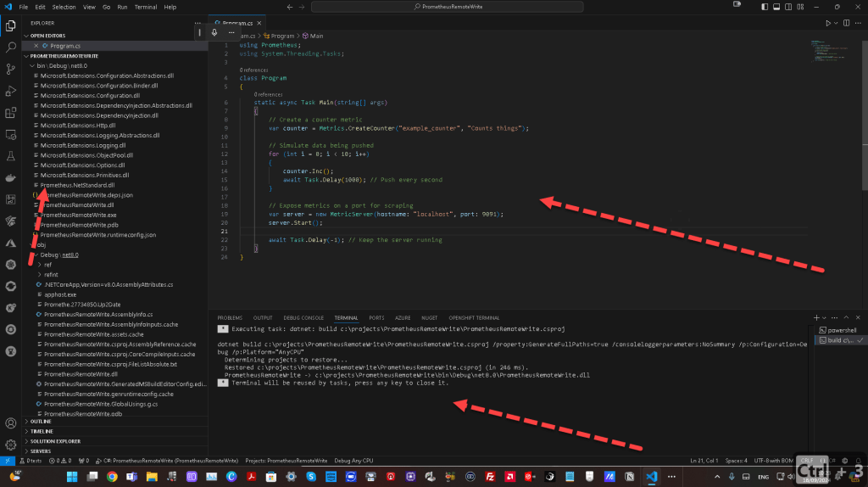Open the Help menu
This screenshot has height=487, width=868.
pyautogui.click(x=170, y=7)
